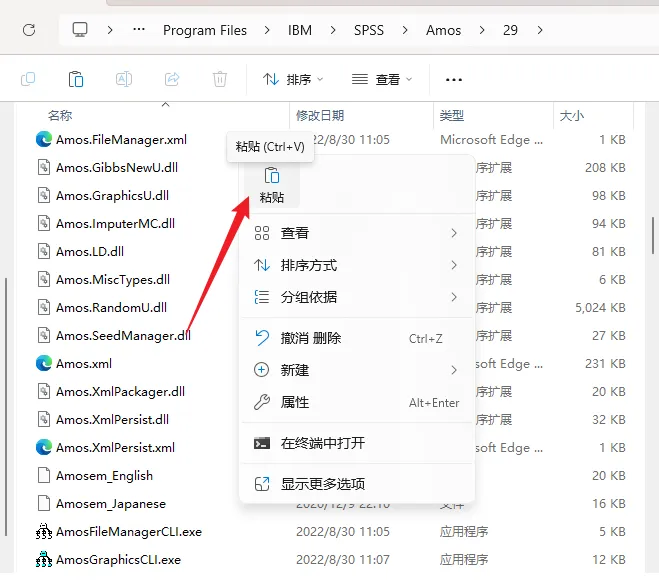659x588 pixels.
Task: Click the 粘贴 paste icon in context menu
Action: (x=272, y=185)
